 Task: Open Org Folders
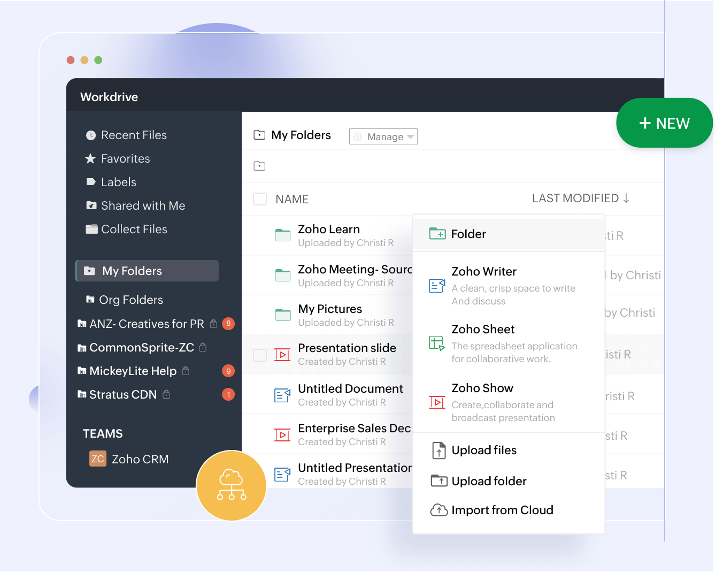(x=131, y=300)
